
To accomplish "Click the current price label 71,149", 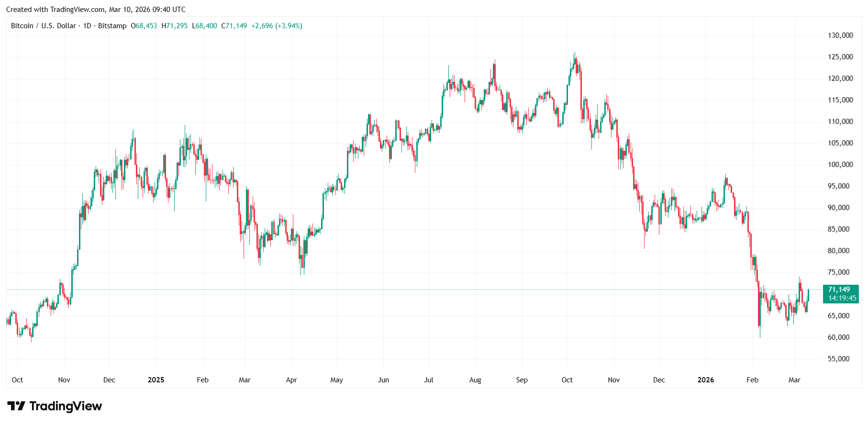I will [x=839, y=290].
